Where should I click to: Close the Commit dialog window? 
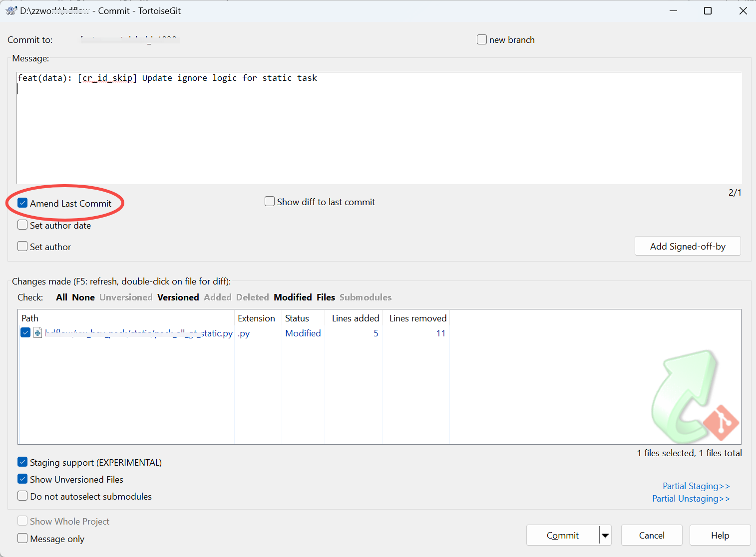point(743,10)
